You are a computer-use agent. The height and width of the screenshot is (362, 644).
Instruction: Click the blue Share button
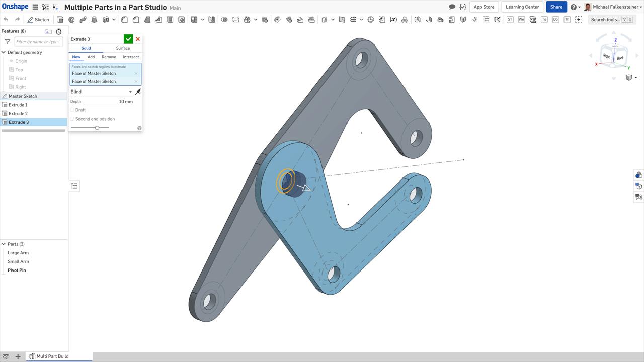coord(556,7)
